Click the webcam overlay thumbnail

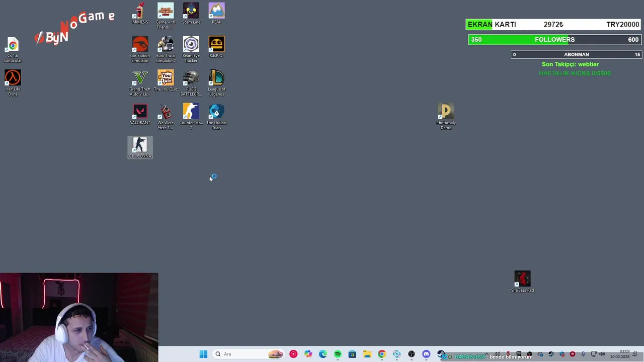point(79,317)
